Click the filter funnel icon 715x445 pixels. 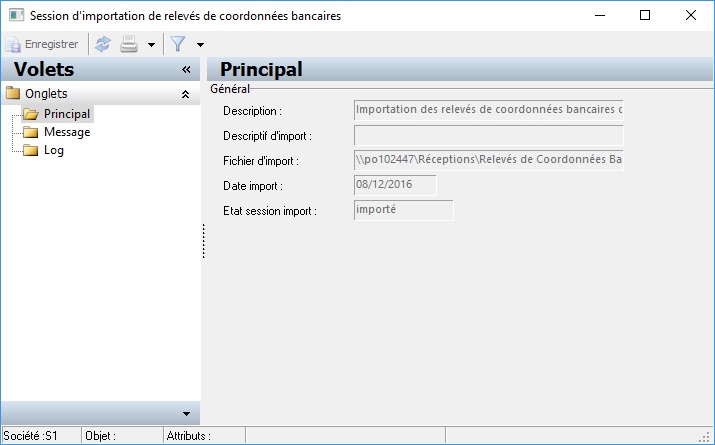(178, 44)
